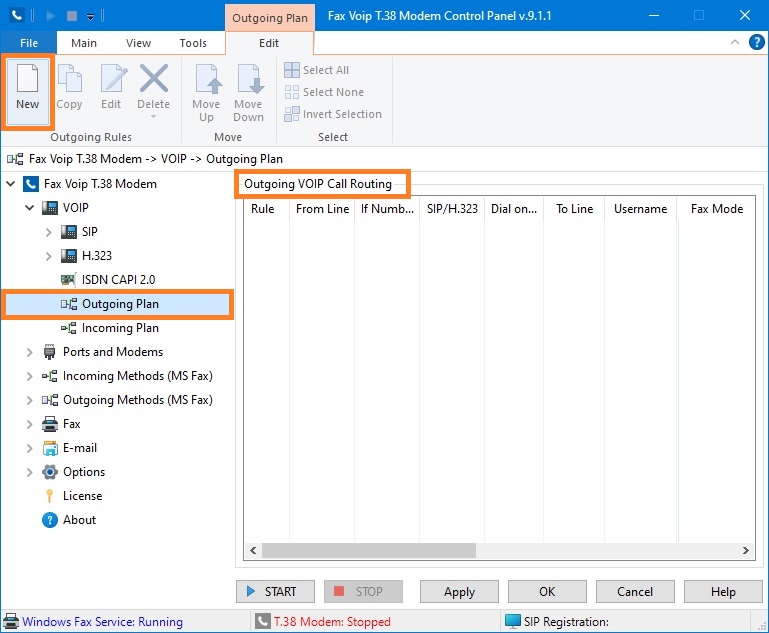Open License with the key icon
The width and height of the screenshot is (769, 633).
click(50, 496)
